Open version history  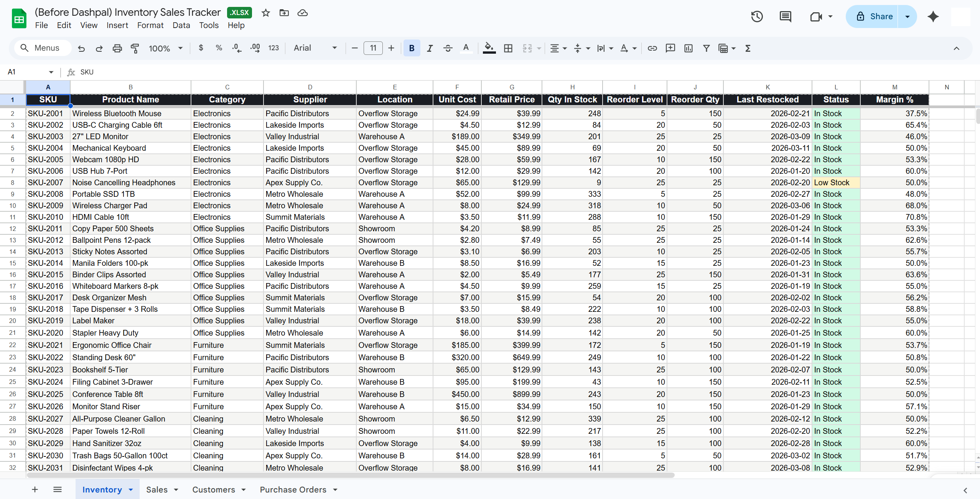[757, 16]
